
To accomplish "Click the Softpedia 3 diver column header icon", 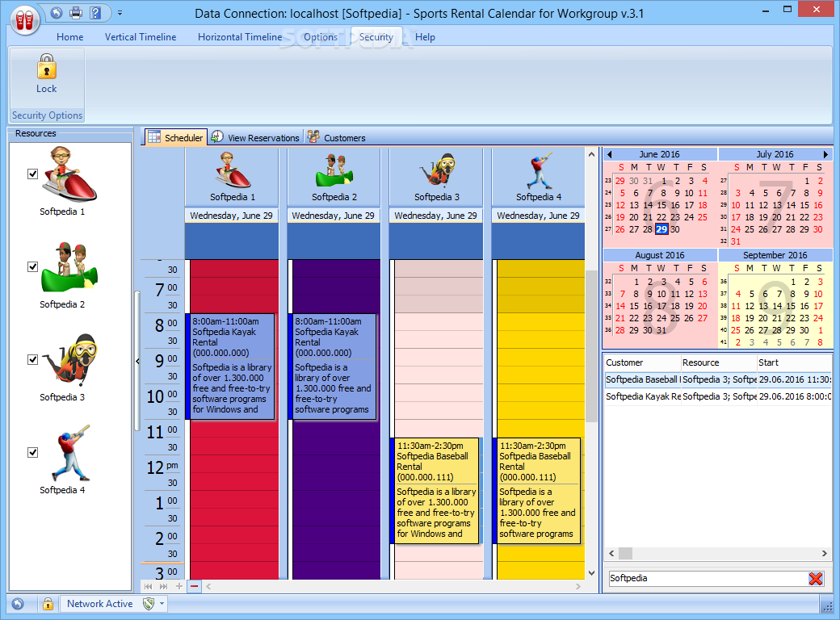I will [437, 170].
